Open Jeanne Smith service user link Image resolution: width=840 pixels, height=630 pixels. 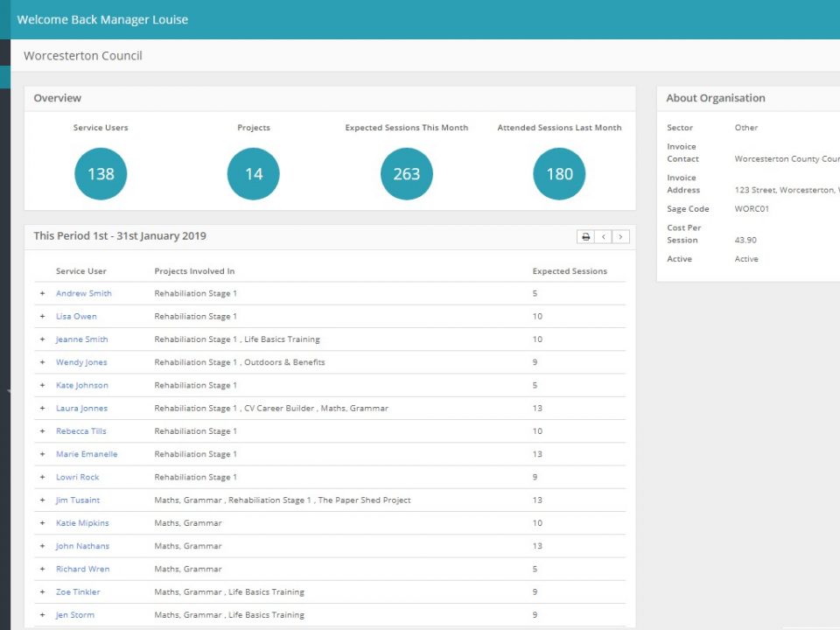coord(82,339)
